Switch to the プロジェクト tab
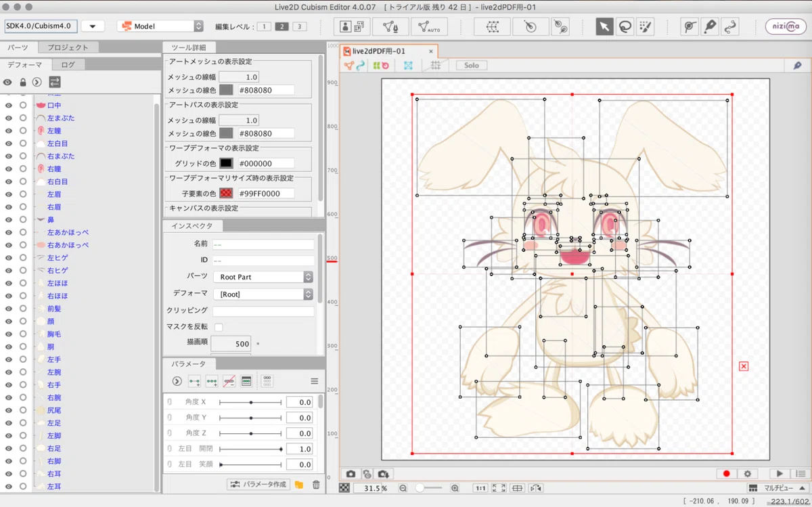This screenshot has height=507, width=812. (68, 47)
